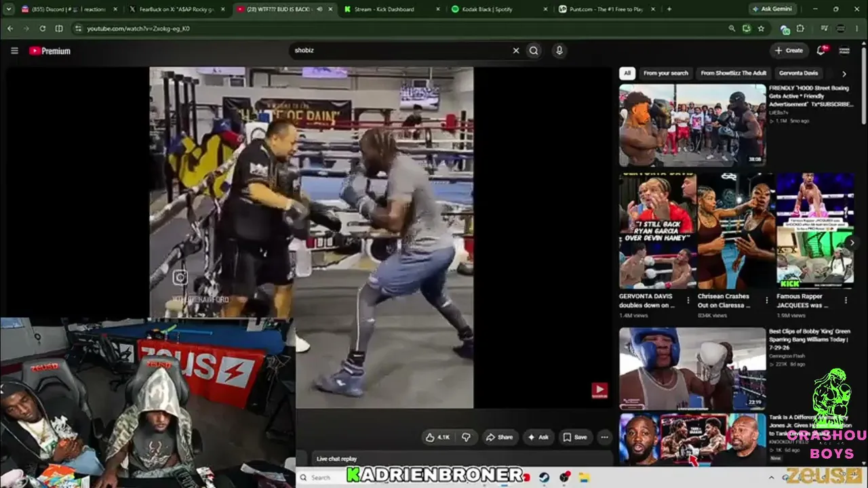Open the Create video menu
868x488 pixels.
tap(789, 50)
